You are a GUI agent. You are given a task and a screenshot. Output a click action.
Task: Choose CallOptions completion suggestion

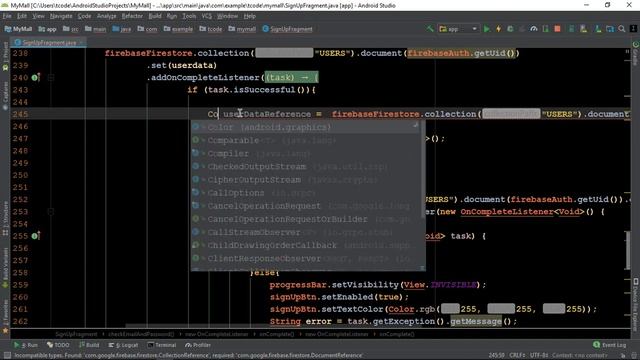tap(305, 193)
